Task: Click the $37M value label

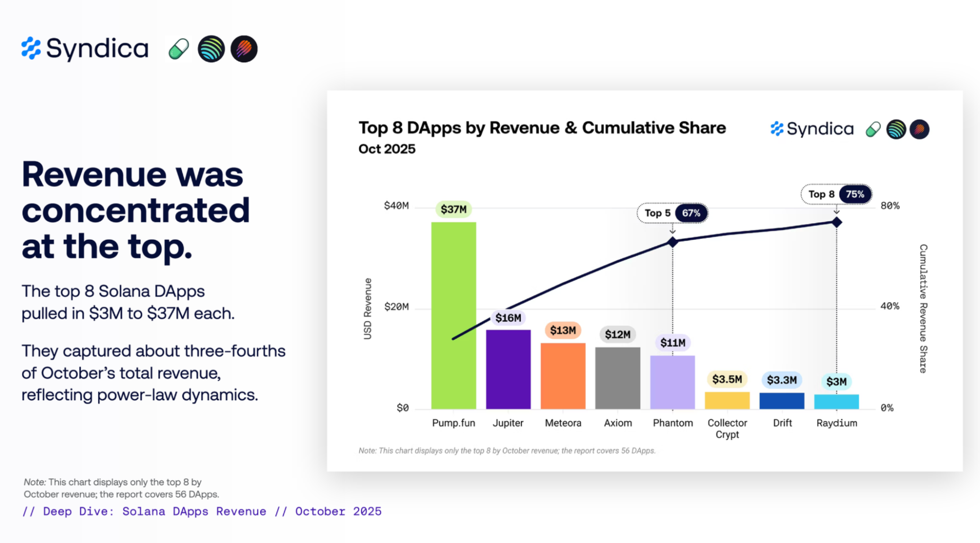Action: (x=453, y=209)
